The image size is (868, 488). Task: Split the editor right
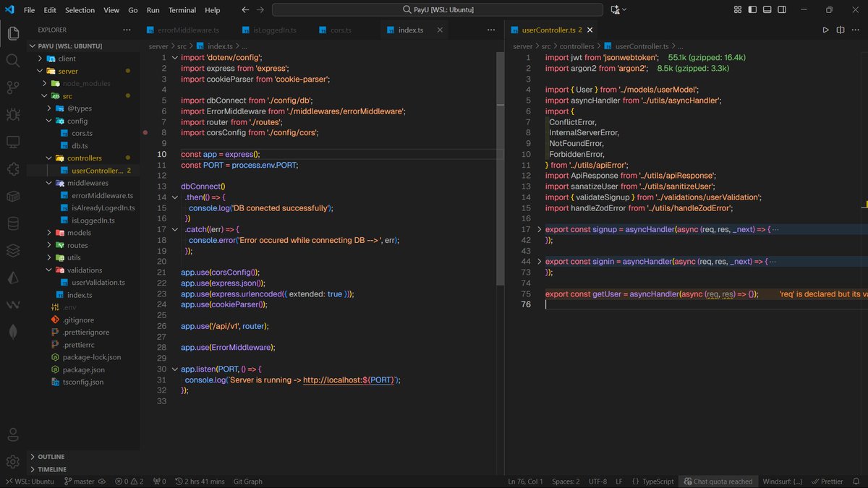(x=841, y=30)
